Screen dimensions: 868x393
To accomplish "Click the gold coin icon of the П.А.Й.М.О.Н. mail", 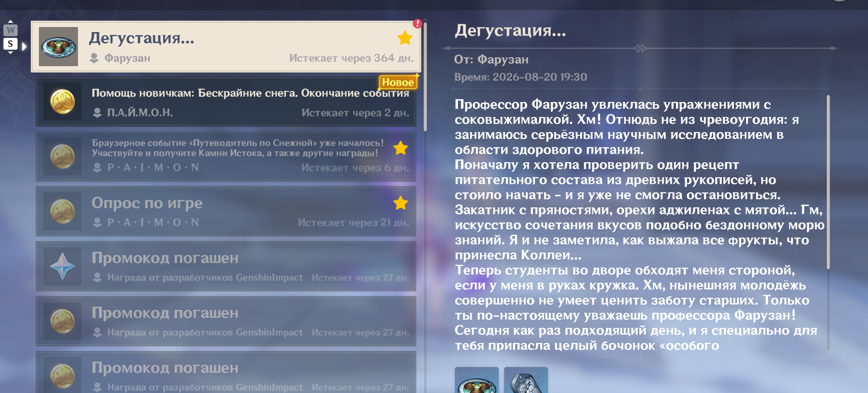I will click(x=63, y=102).
